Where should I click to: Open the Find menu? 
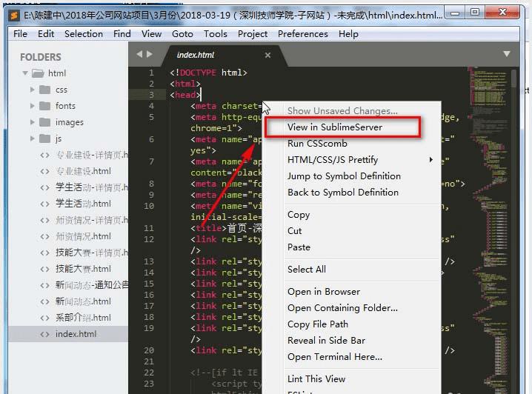coord(122,34)
